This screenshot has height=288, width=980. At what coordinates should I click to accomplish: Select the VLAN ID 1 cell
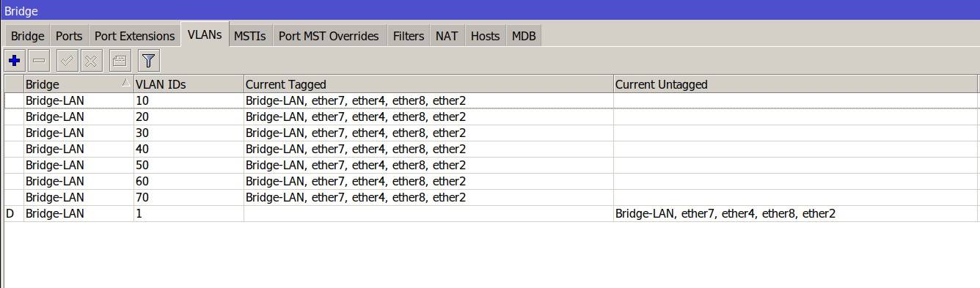coord(189,213)
